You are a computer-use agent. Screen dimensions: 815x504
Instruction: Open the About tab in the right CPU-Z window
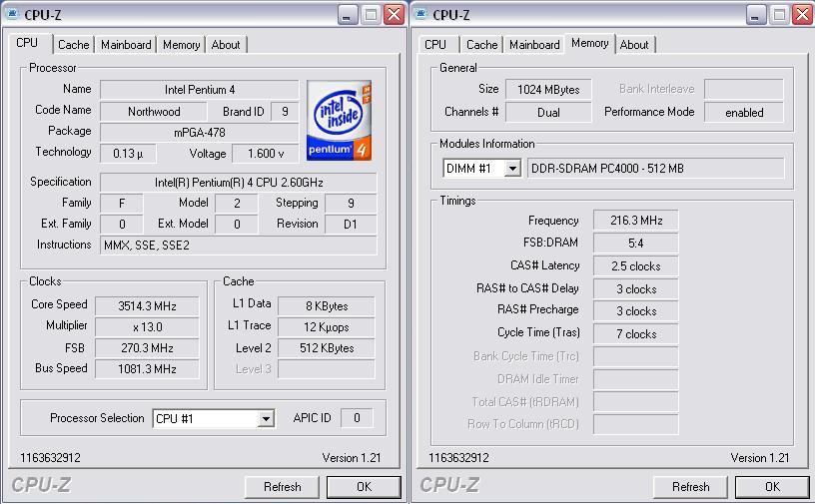634,45
